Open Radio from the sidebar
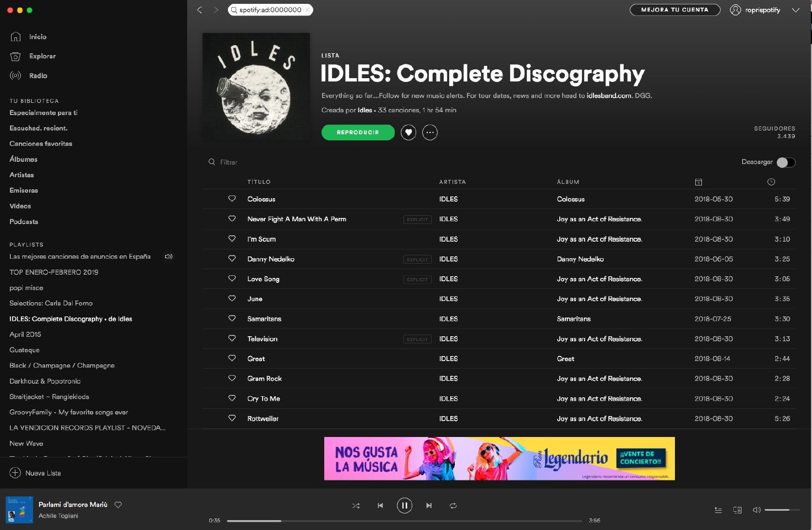812x530 pixels. (x=38, y=76)
